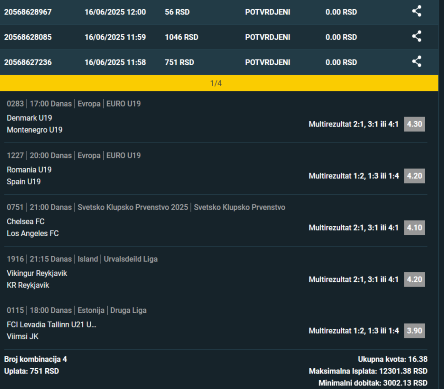Viewport: 444px width, 389px height.
Task: Click share icon for ticket 20568628085
Action: pyautogui.click(x=416, y=36)
